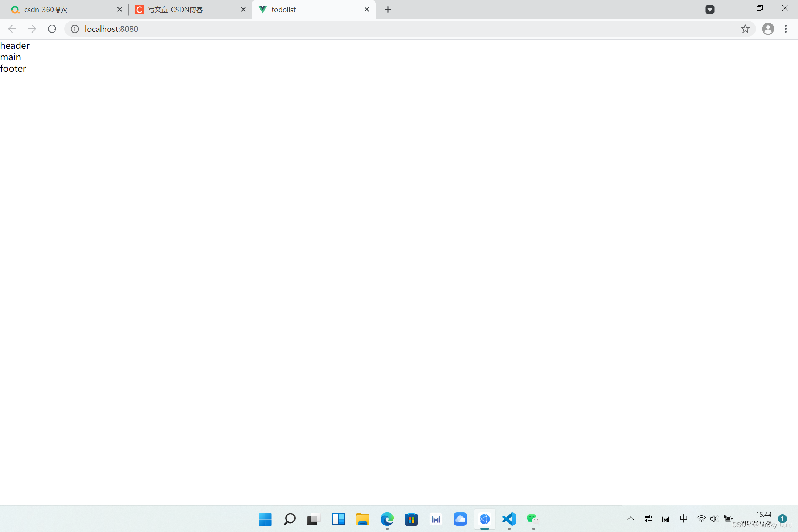Open the browser profile account menu

click(x=768, y=29)
